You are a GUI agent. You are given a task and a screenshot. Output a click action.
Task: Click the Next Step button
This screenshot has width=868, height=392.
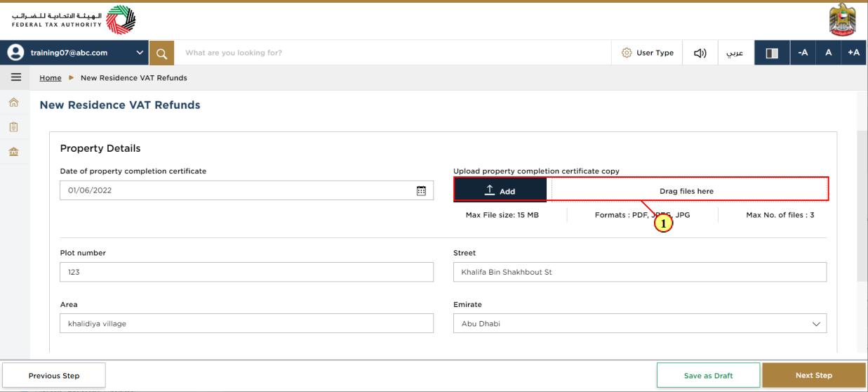(x=814, y=375)
